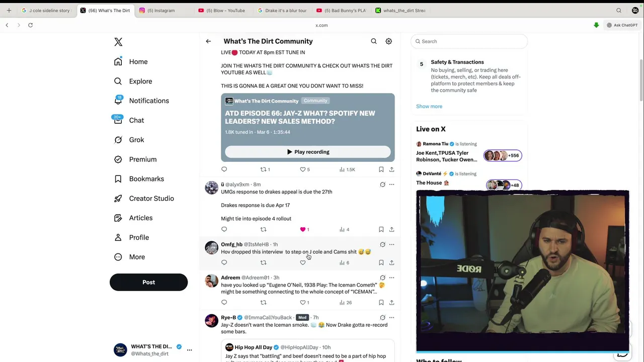Open more options on Adreem post

(391, 278)
